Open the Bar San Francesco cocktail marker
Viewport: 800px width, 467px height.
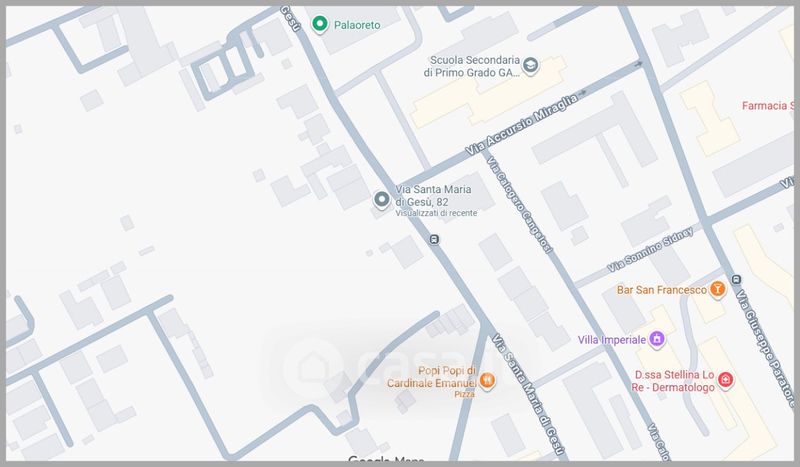click(x=717, y=290)
